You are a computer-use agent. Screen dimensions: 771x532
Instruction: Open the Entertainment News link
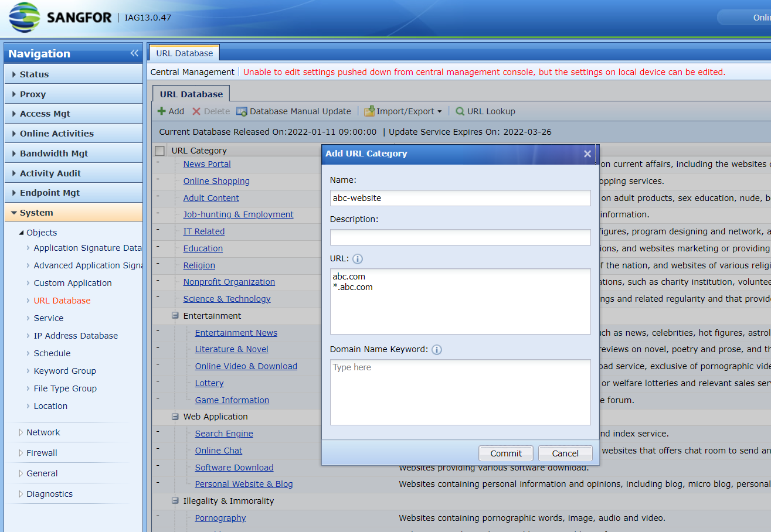(236, 333)
